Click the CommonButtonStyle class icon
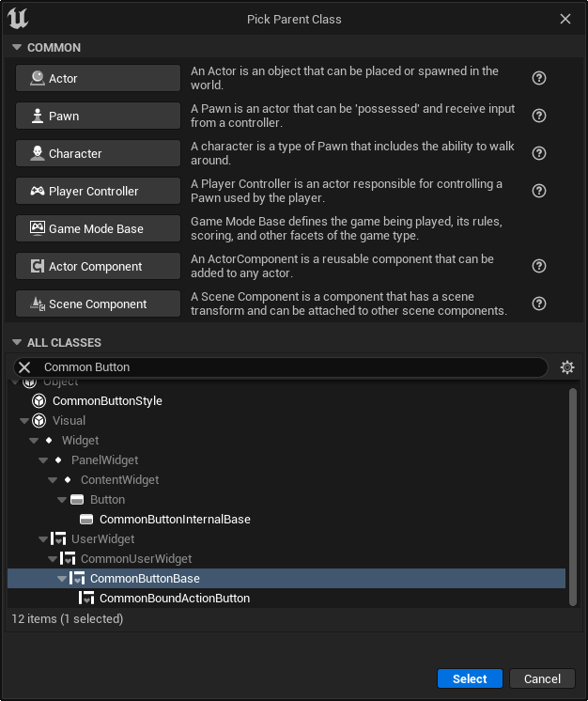Screen dimensions: 588x701 (39, 401)
